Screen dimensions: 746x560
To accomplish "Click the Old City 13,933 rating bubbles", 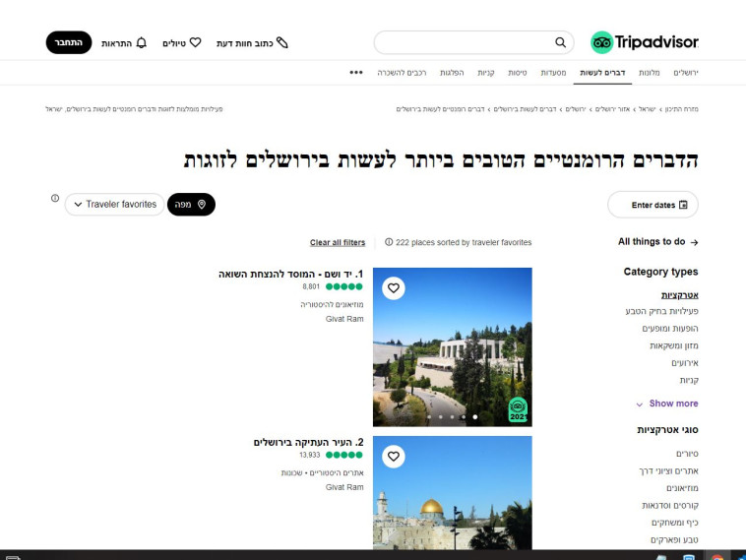I will [x=344, y=455].
